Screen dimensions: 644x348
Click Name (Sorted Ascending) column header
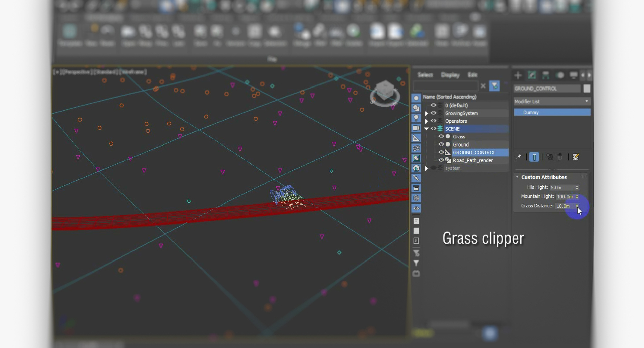[449, 97]
